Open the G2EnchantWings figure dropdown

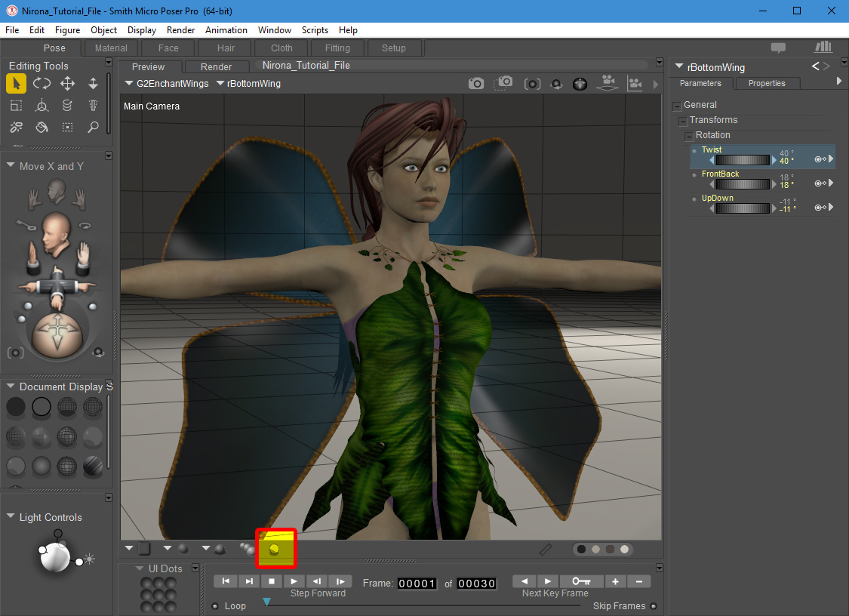coord(167,84)
